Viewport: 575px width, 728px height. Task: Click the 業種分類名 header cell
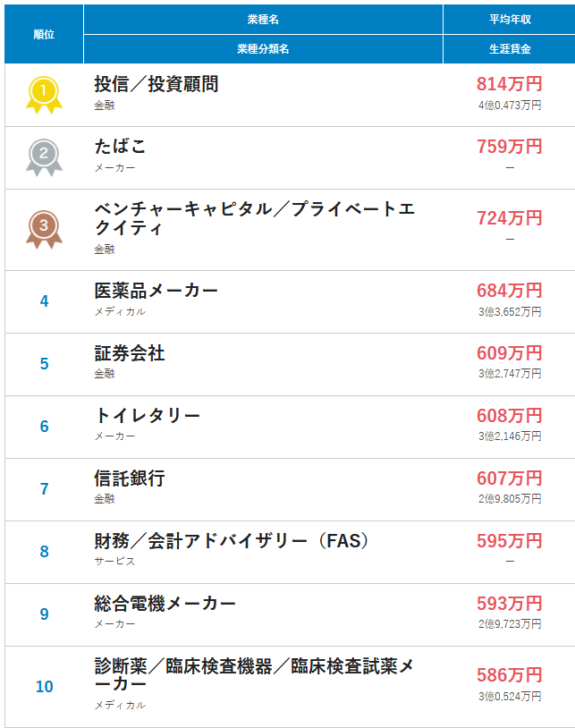pyautogui.click(x=263, y=49)
